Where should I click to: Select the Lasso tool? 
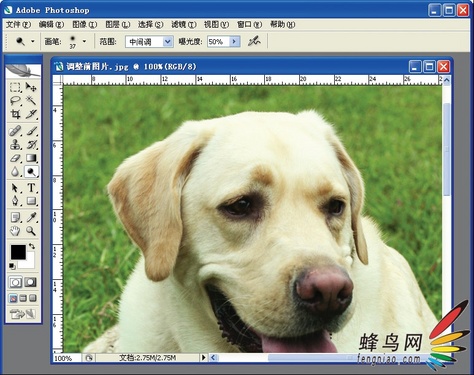click(x=15, y=100)
